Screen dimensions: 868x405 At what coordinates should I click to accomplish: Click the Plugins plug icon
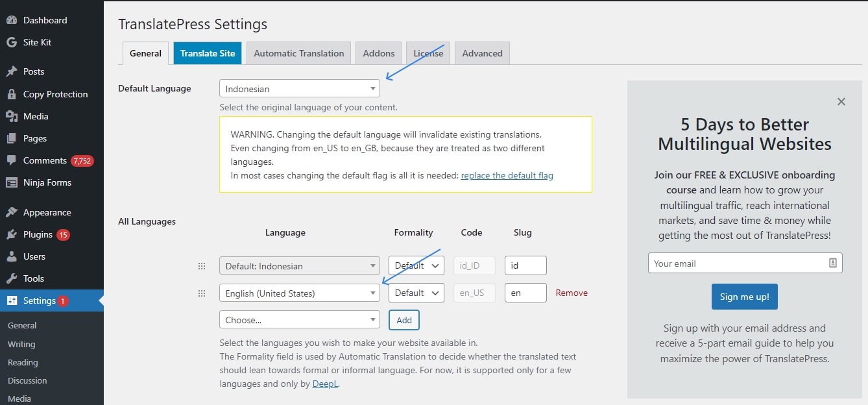coord(12,234)
